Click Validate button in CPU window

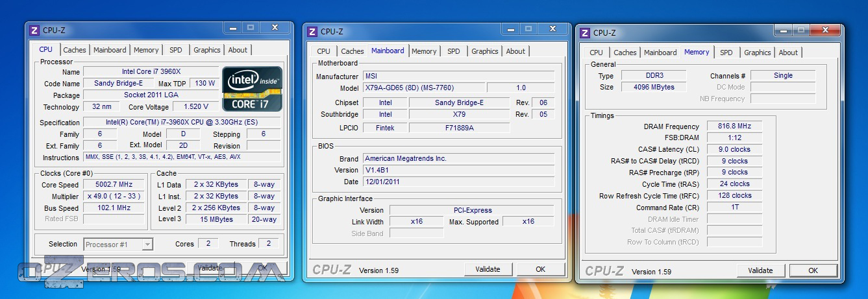click(210, 267)
